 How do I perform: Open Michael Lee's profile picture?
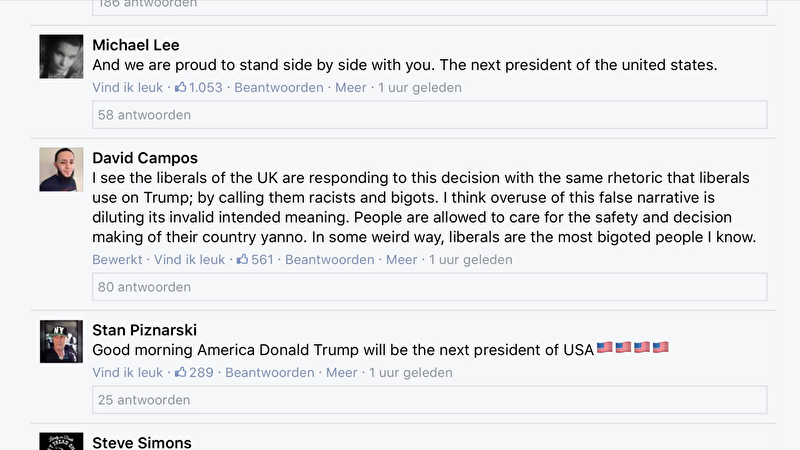point(61,57)
